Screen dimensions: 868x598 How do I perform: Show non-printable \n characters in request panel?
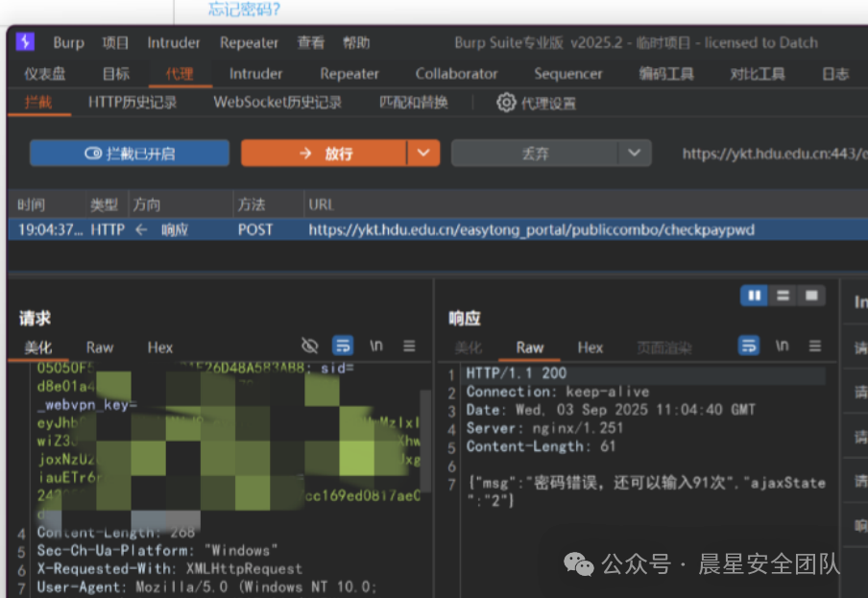point(376,347)
